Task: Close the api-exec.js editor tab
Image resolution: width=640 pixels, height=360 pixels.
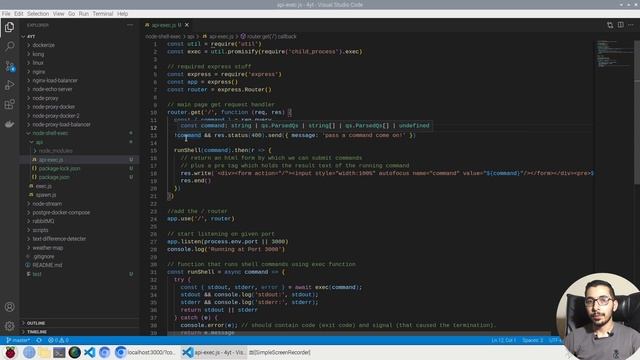Action: 187,25
